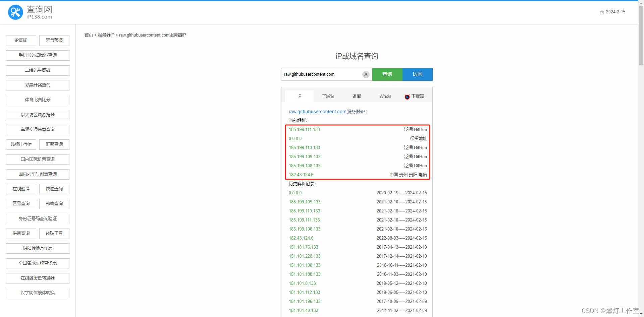Click history IP 151.101.196.133

point(305,301)
